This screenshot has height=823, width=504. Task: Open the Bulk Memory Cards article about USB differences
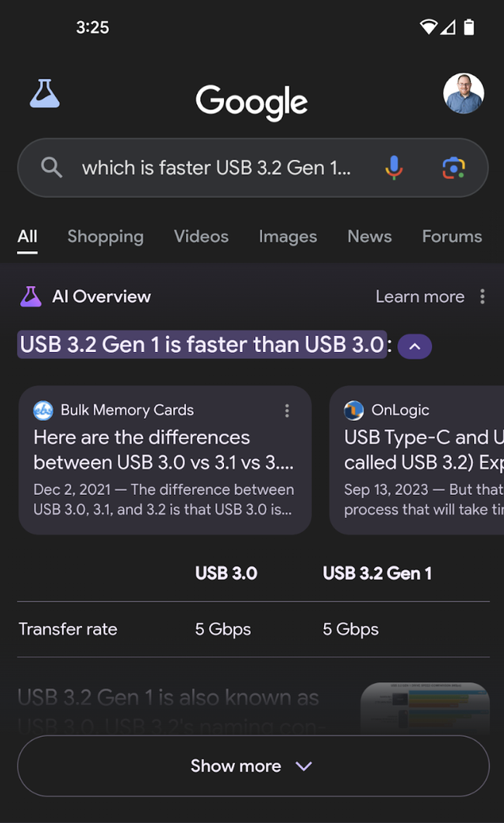[164, 450]
